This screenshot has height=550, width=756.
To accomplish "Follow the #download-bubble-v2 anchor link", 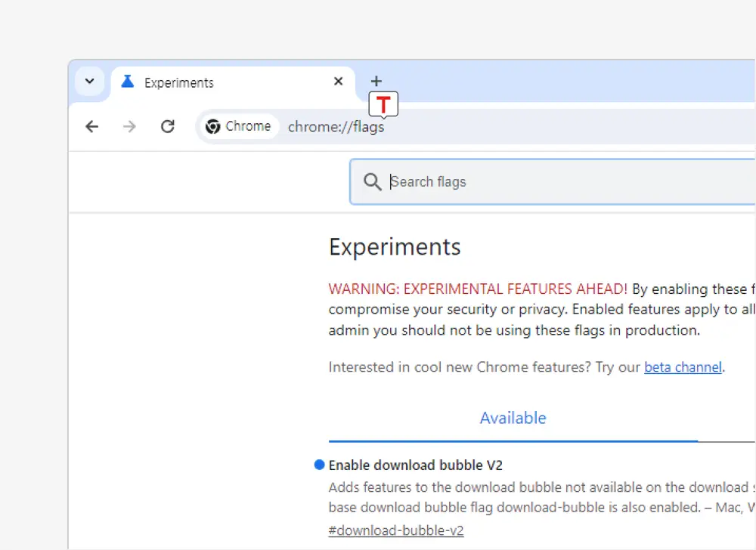I will tap(396, 530).
